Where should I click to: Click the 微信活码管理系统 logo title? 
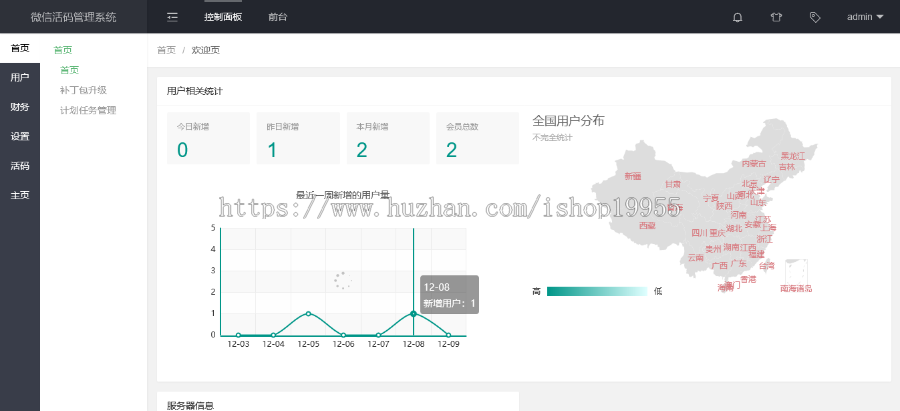[73, 17]
